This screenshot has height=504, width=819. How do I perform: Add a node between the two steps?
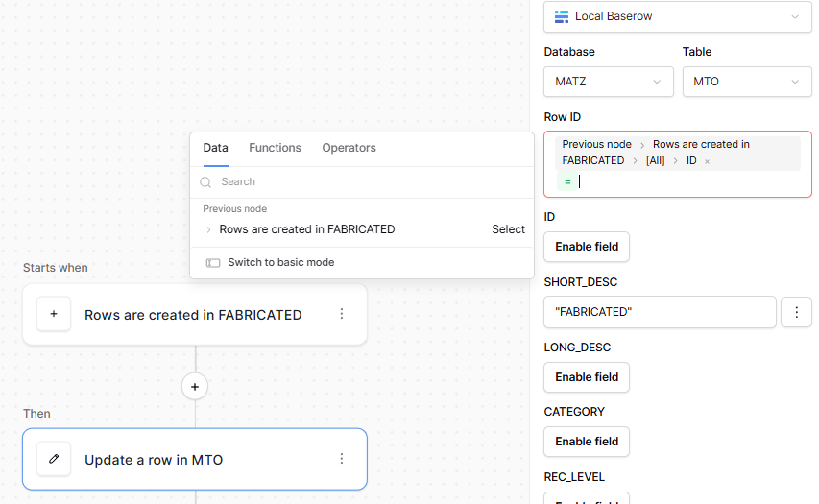[195, 387]
